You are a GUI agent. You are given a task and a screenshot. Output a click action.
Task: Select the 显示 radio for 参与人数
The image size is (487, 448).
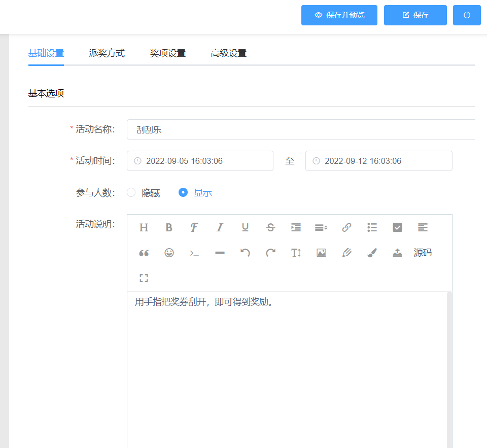point(183,192)
